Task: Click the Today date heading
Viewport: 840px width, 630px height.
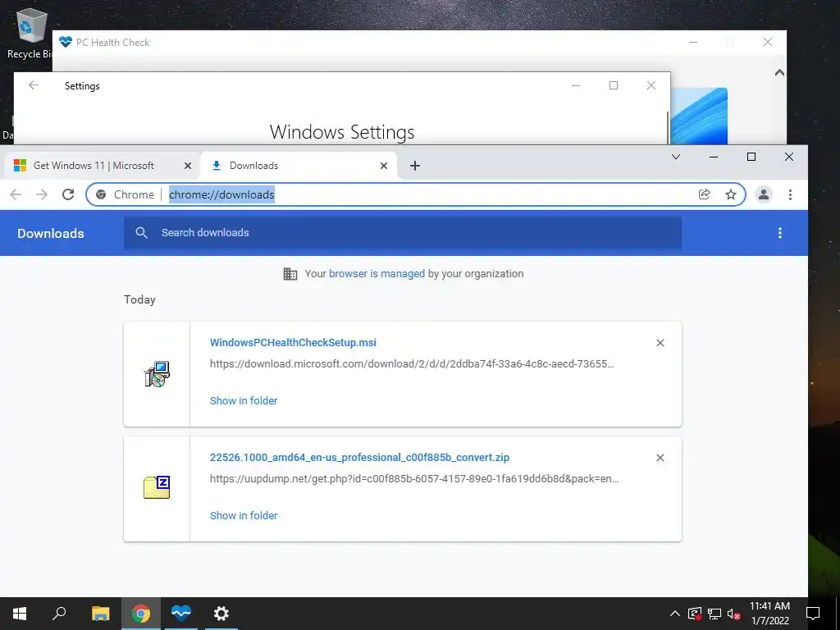Action: pyautogui.click(x=139, y=299)
